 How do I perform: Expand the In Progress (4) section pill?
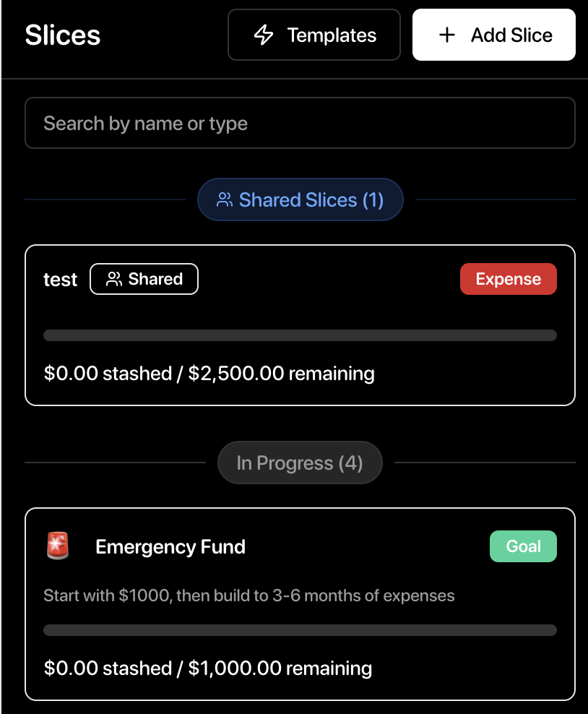pyautogui.click(x=300, y=463)
